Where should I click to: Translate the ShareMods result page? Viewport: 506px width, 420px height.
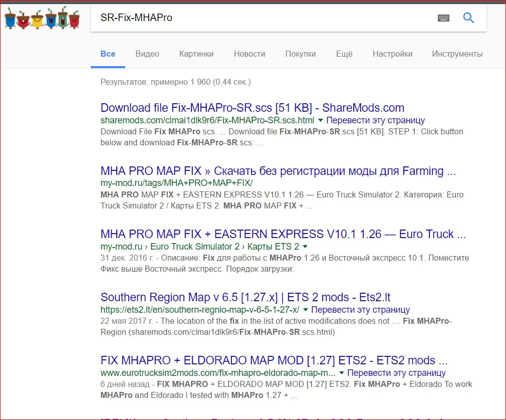(x=376, y=120)
